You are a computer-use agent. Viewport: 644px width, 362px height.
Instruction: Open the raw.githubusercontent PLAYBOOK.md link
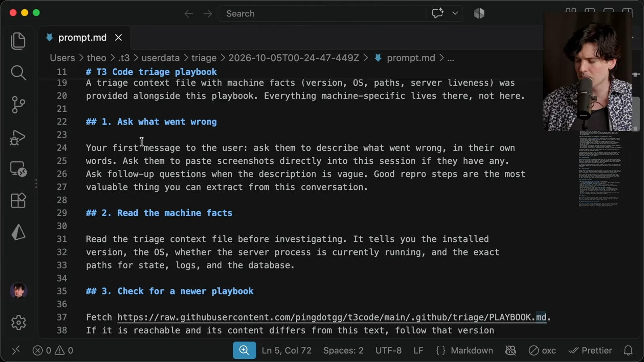coord(332,317)
